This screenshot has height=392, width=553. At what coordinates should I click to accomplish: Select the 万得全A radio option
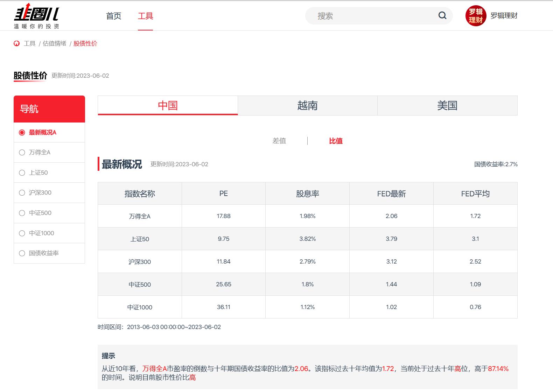click(x=22, y=152)
